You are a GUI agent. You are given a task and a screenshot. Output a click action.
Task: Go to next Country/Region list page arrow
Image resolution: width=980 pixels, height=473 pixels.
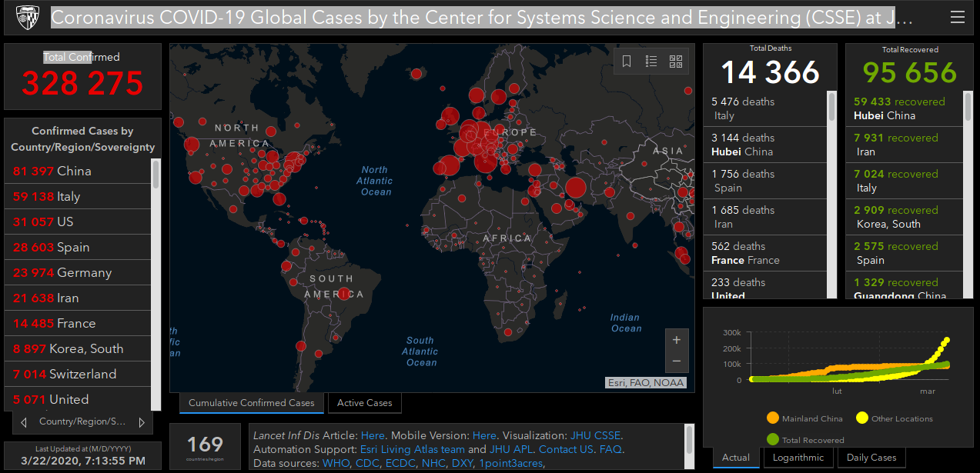click(x=141, y=422)
